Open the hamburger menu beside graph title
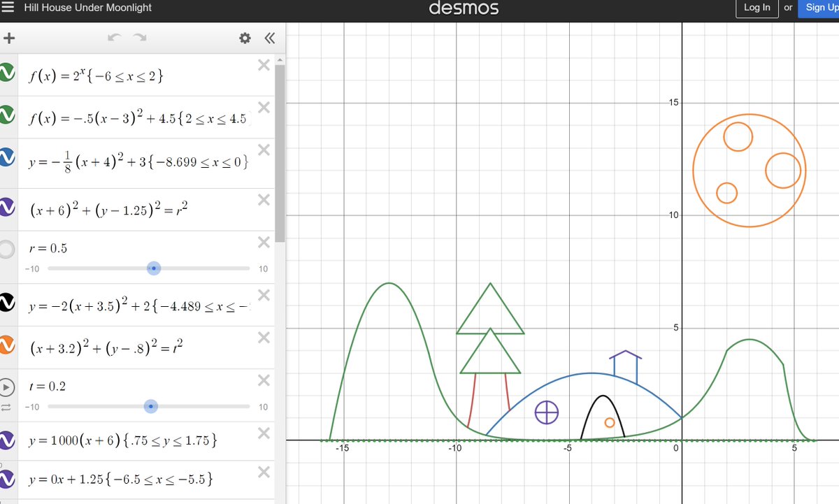Image resolution: width=839 pixels, height=504 pixels. [x=8, y=8]
